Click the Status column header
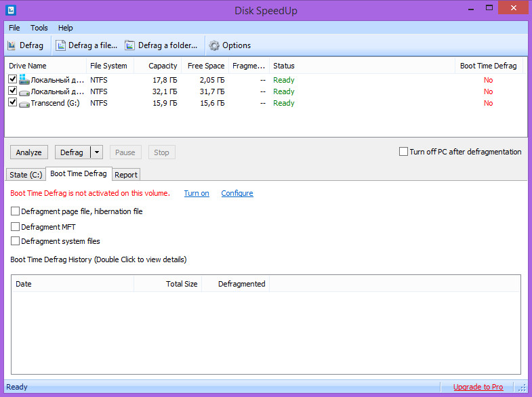The width and height of the screenshot is (532, 397). pyautogui.click(x=362, y=66)
